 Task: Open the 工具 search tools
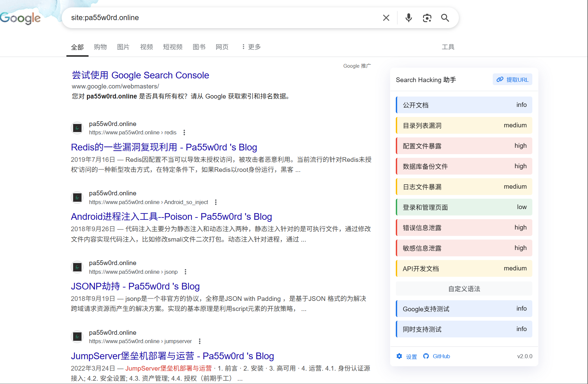click(x=448, y=47)
